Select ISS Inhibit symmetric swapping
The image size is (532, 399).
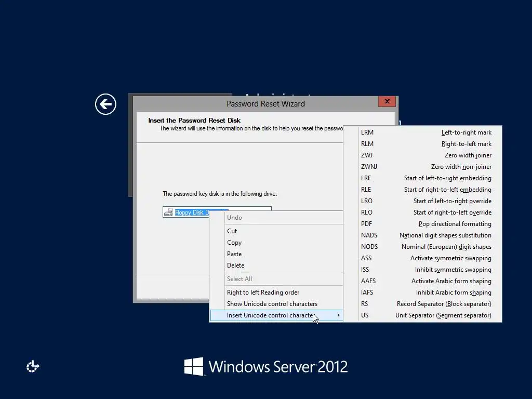click(x=423, y=270)
